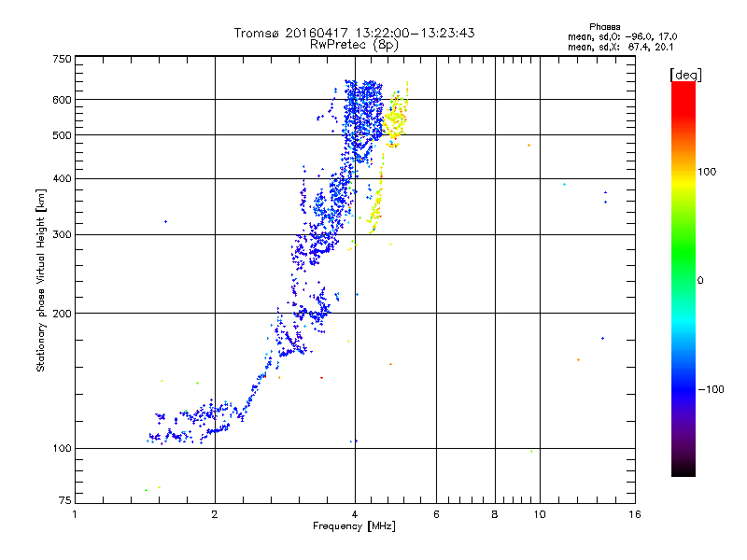Click the colorbar tick label '-100'
Screen dimensions: 747x560
click(711, 389)
